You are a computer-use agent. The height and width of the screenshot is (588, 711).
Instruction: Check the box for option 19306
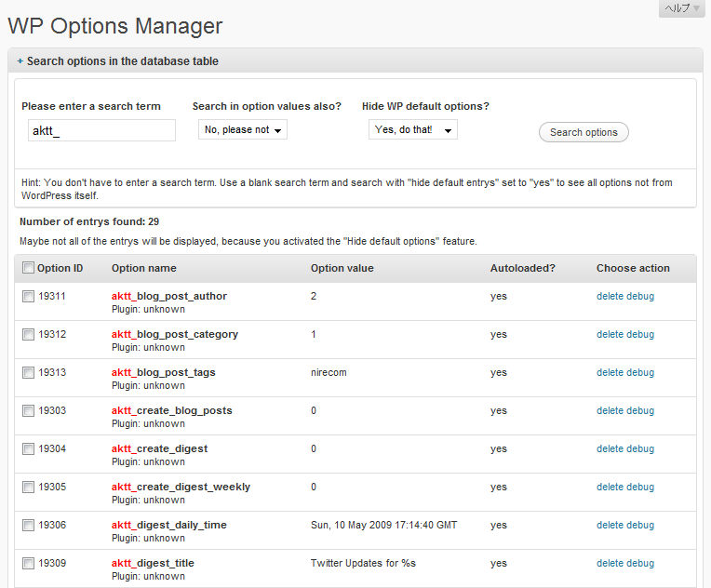pyautogui.click(x=28, y=525)
